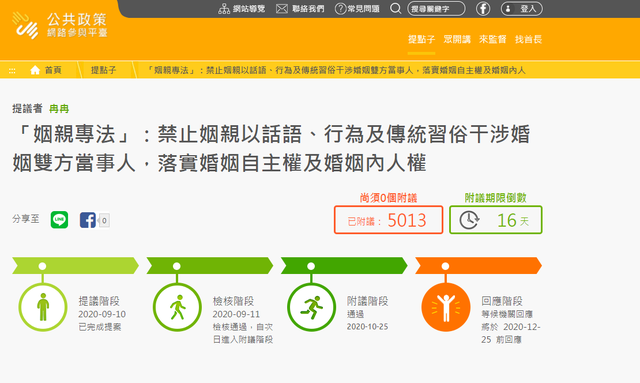Click the date text 2020-09-11
Viewport: 640px width, 383px height.
tap(236, 314)
